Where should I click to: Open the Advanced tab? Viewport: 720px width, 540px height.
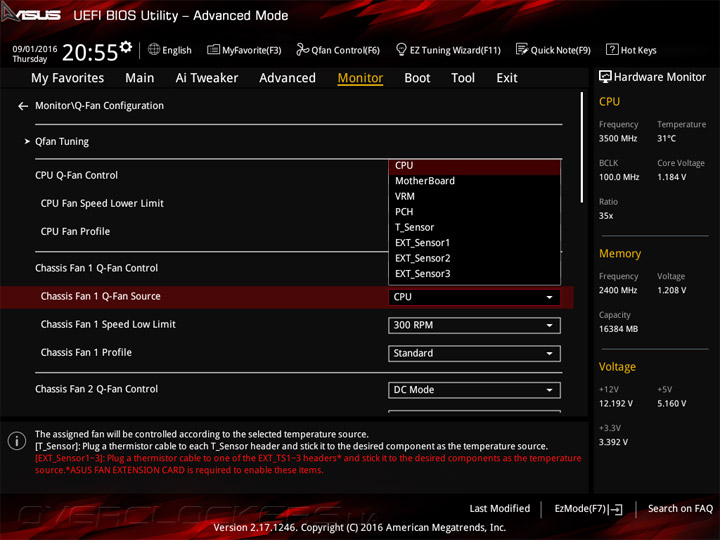[x=287, y=78]
